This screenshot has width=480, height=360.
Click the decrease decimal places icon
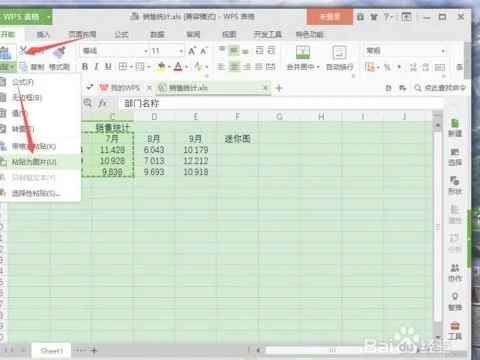pyautogui.click(x=426, y=67)
